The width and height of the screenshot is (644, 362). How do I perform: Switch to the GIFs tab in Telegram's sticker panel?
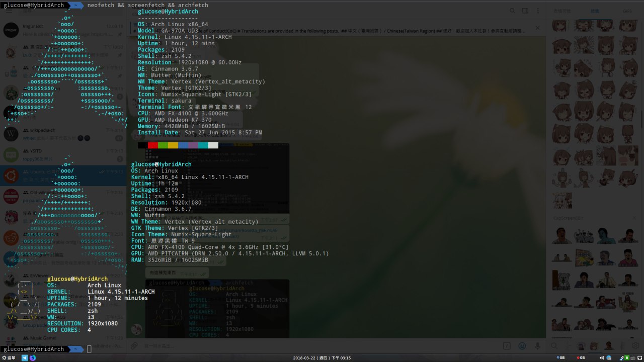coord(627,11)
